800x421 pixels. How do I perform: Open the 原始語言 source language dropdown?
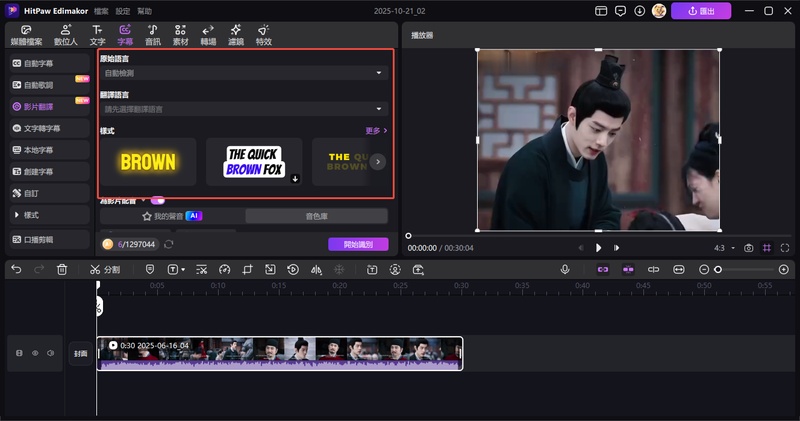pyautogui.click(x=245, y=73)
